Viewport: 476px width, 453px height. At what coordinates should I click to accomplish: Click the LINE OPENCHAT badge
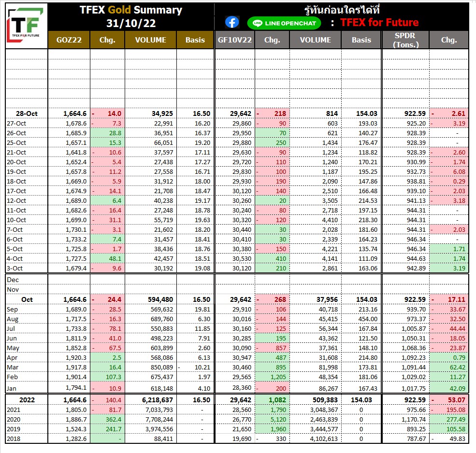click(284, 23)
